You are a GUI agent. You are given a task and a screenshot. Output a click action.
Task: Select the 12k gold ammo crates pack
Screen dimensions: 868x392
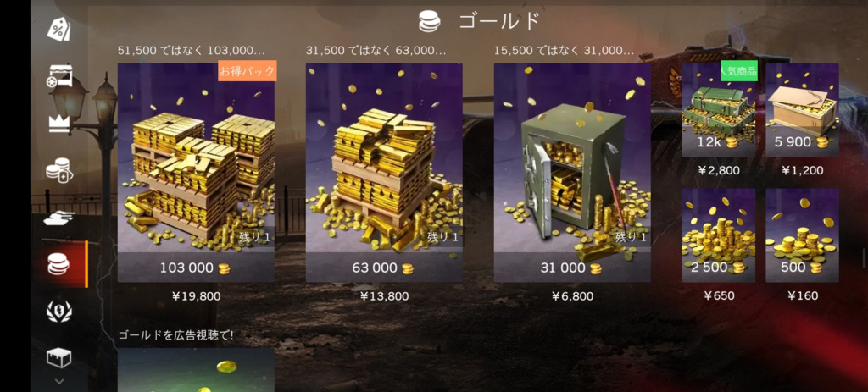[719, 110]
